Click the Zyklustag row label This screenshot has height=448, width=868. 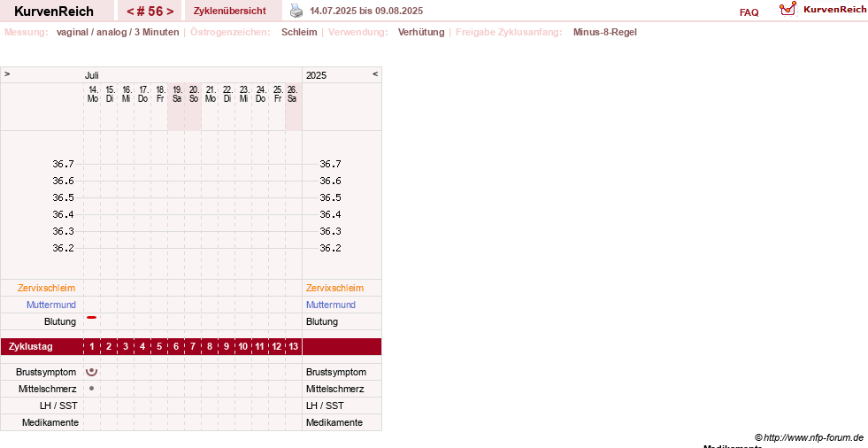point(31,347)
